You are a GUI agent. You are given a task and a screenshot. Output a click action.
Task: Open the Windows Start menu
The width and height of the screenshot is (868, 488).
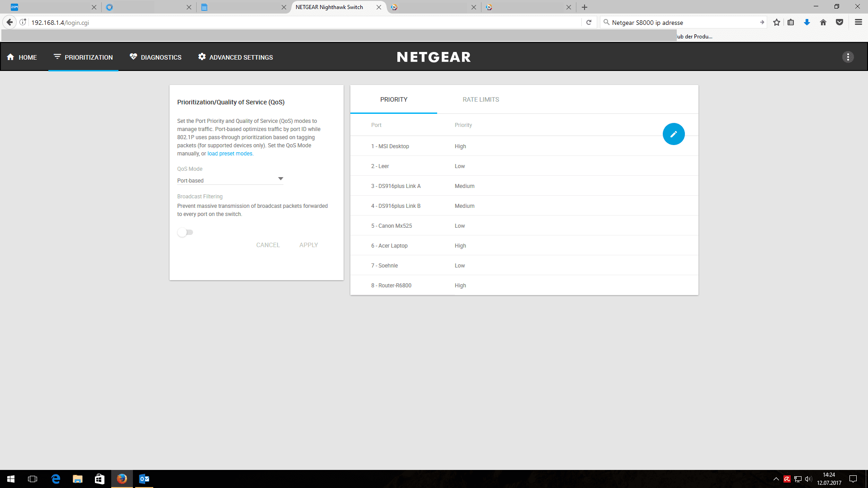[x=11, y=479]
